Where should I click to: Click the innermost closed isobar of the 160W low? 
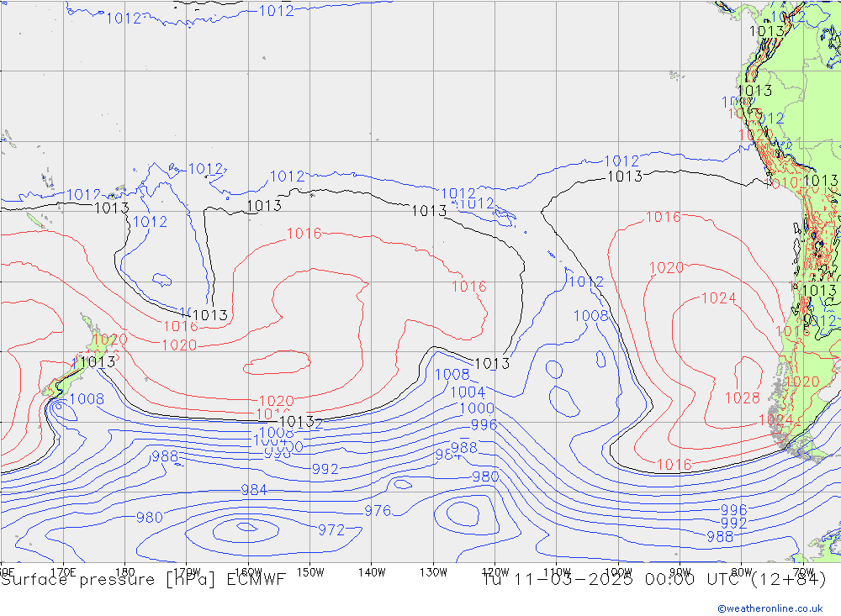point(247,528)
